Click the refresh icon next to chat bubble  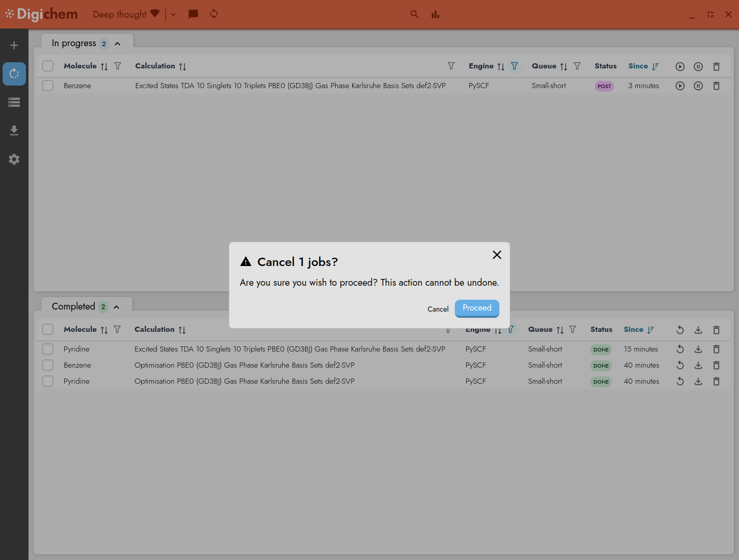213,14
